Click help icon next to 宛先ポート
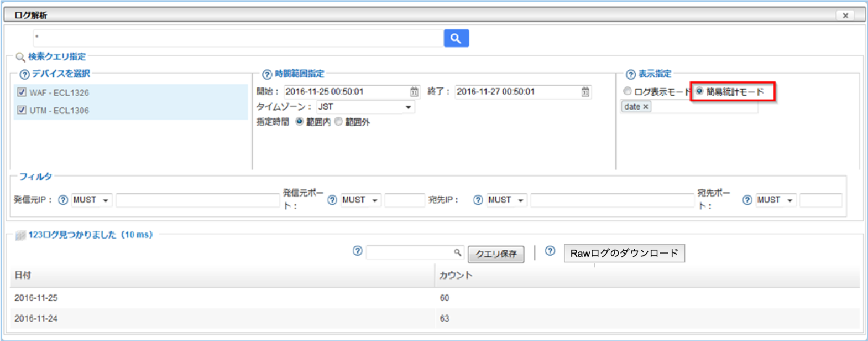 tap(747, 200)
